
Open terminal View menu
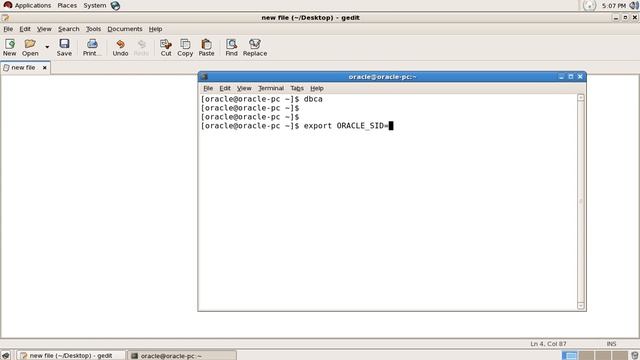point(244,88)
